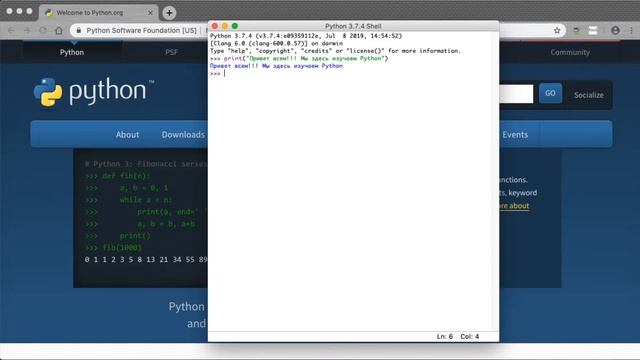Viewport: 640px width, 360px height.
Task: Click the 'Ln: 6' status bar entry
Action: click(x=444, y=336)
